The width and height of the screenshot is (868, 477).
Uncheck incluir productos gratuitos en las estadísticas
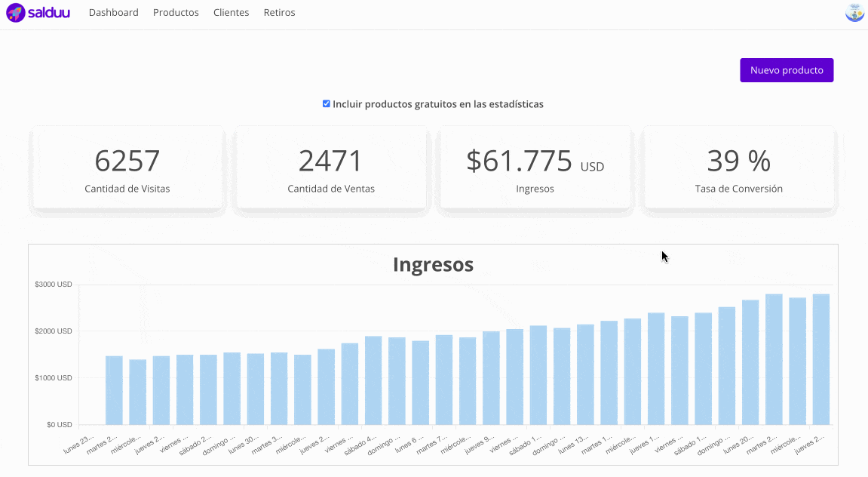pyautogui.click(x=326, y=103)
